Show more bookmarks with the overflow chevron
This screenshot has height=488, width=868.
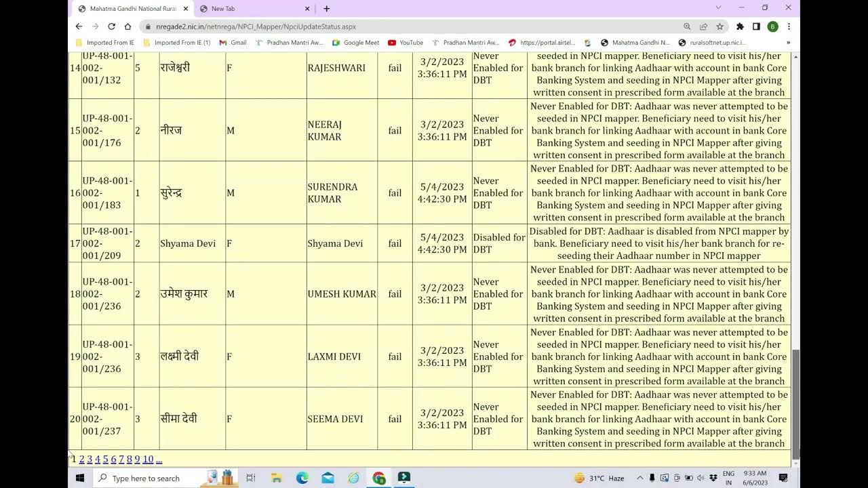coord(788,43)
